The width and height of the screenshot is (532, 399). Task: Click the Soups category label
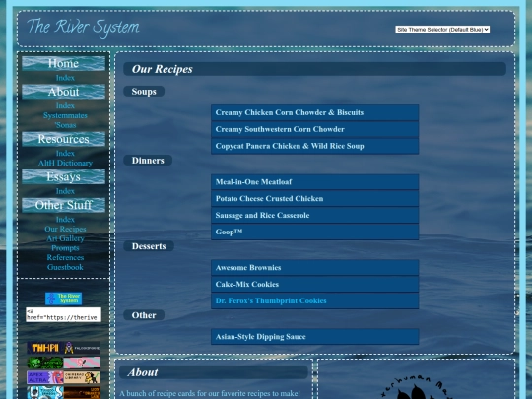tap(144, 92)
